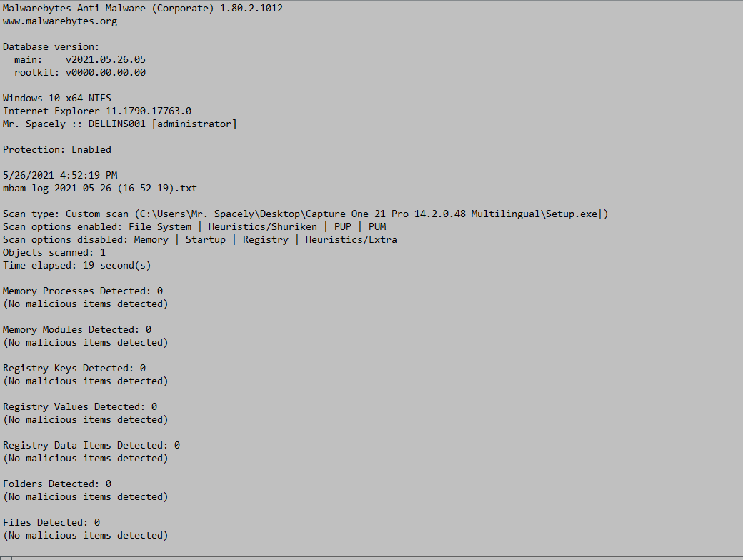Click the Internet Explorer version line
This screenshot has width=743, height=560.
[x=97, y=111]
